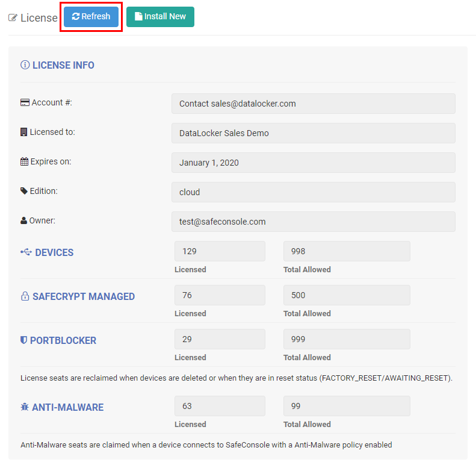Viewport: 476px width, 468px height.
Task: Click the Owner person icon
Action: point(23,220)
